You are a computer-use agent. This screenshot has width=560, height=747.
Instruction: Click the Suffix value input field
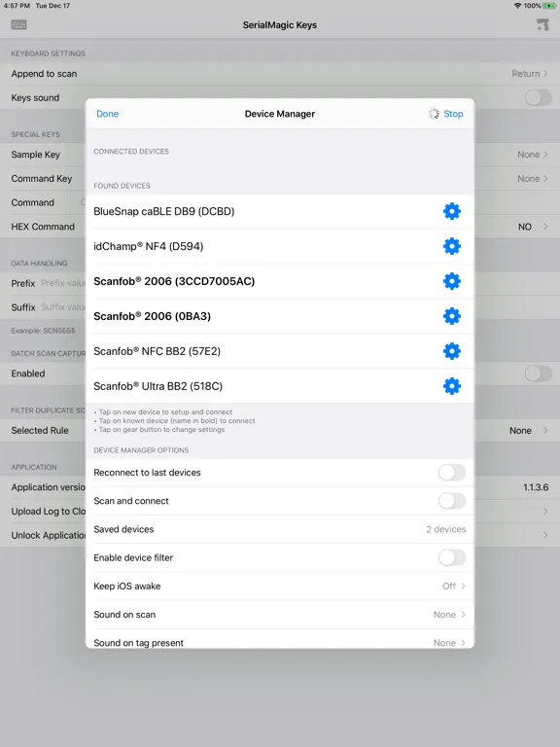pyautogui.click(x=63, y=306)
